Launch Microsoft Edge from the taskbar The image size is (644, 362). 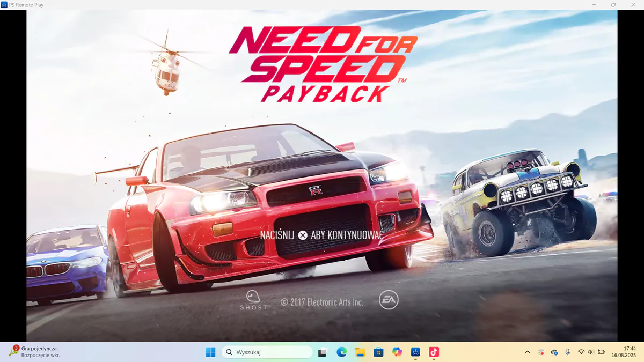click(x=341, y=352)
